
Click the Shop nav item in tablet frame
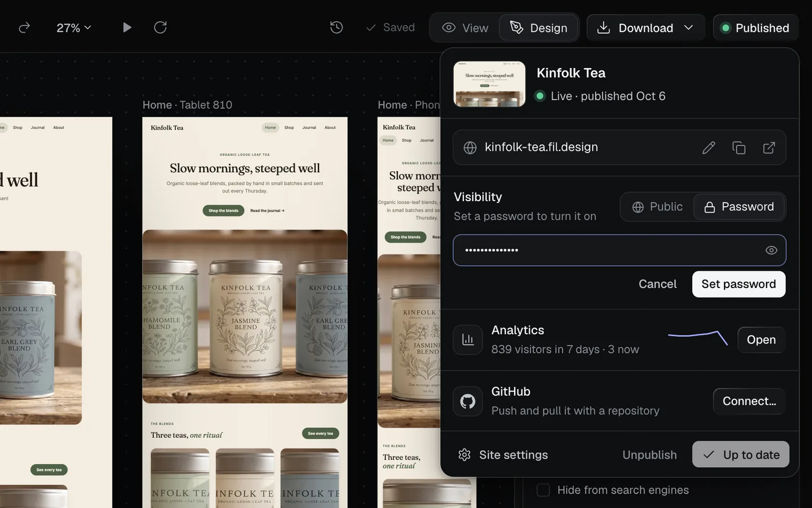(289, 128)
